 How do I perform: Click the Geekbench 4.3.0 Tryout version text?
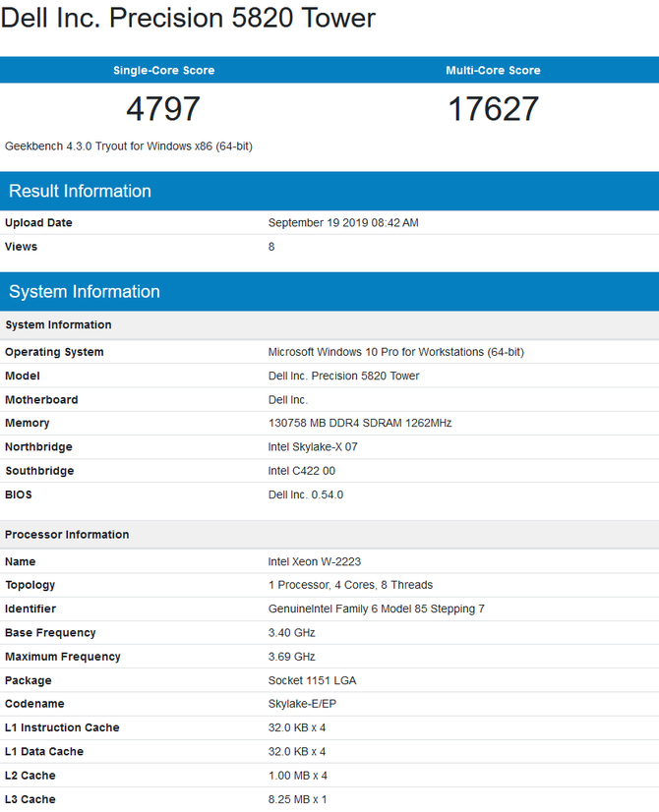[x=129, y=146]
